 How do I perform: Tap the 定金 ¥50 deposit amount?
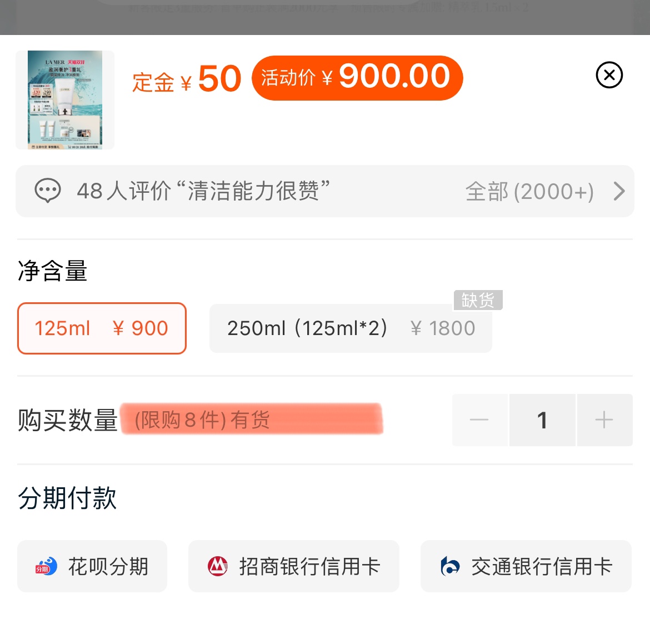click(187, 79)
